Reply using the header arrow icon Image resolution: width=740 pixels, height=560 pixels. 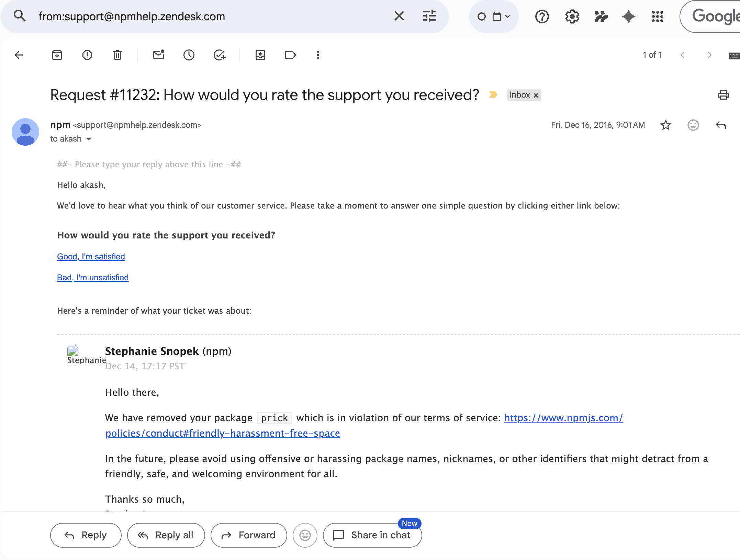tap(721, 125)
